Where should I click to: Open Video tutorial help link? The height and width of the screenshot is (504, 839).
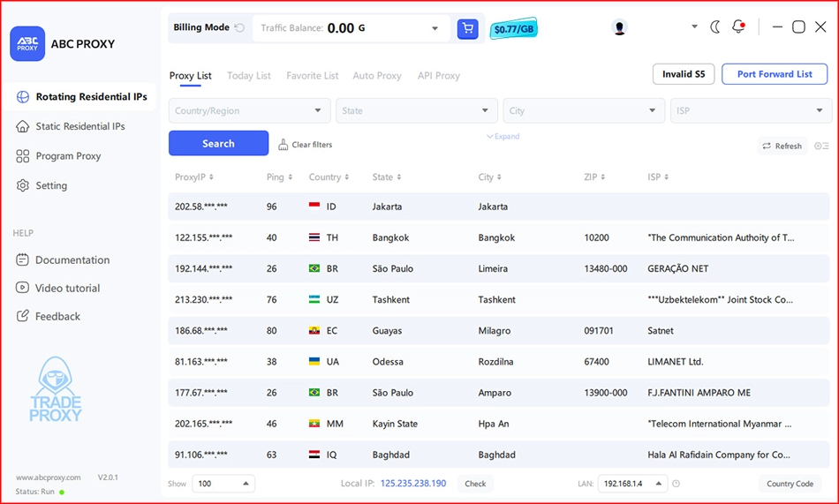[57, 288]
